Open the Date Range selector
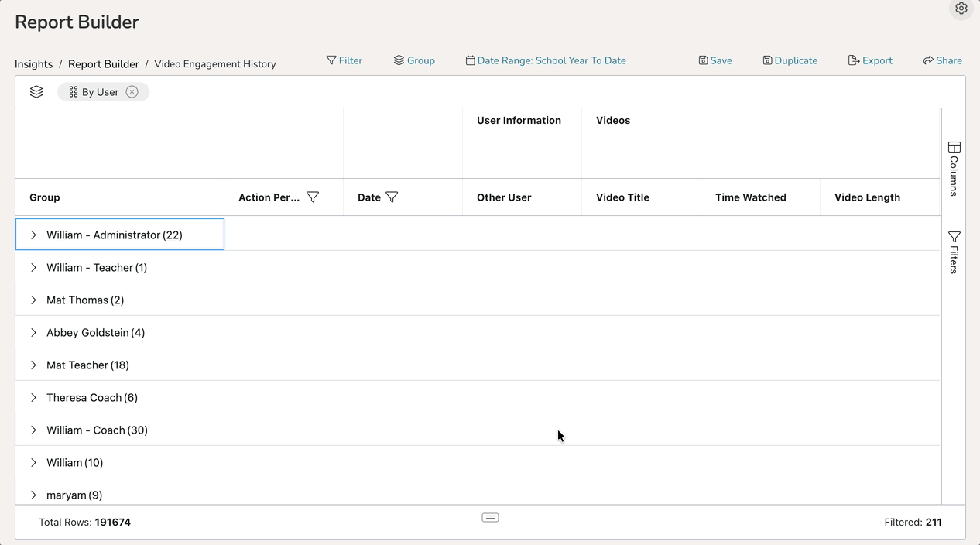 point(546,60)
